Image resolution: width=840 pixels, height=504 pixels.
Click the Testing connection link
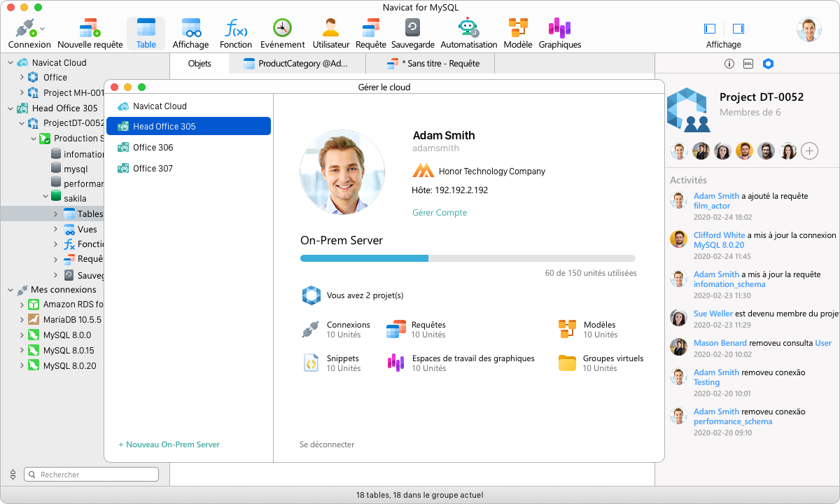pyautogui.click(x=706, y=382)
